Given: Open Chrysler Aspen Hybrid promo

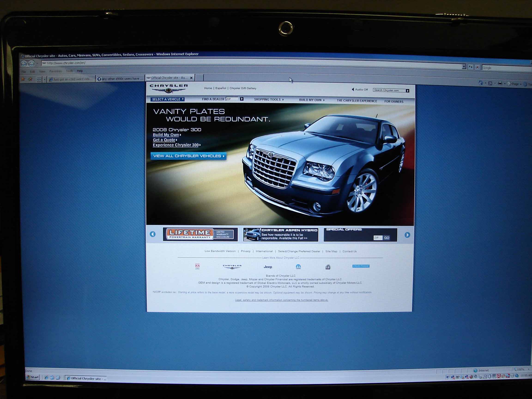Looking at the screenshot, I should (280, 235).
